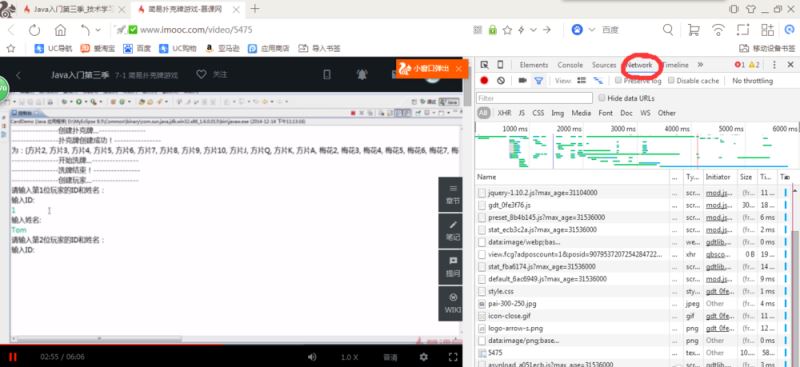
Task: Pause the video with the red pause button
Action: pos(13,357)
